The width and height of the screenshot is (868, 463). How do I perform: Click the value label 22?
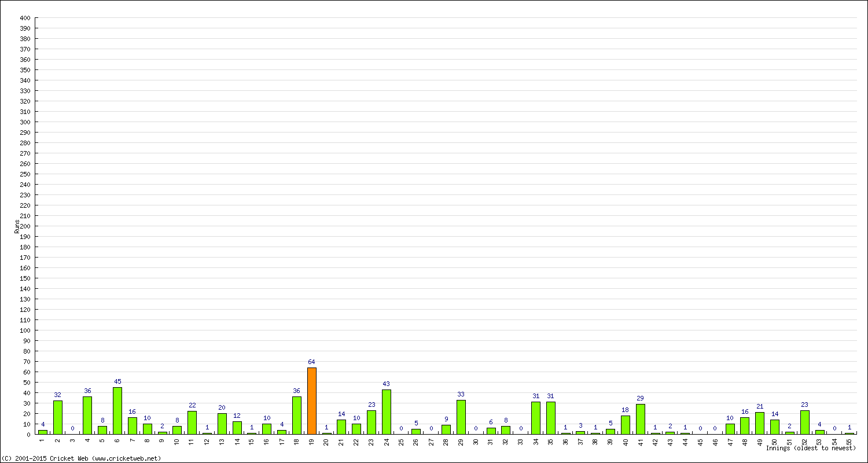[x=192, y=405]
